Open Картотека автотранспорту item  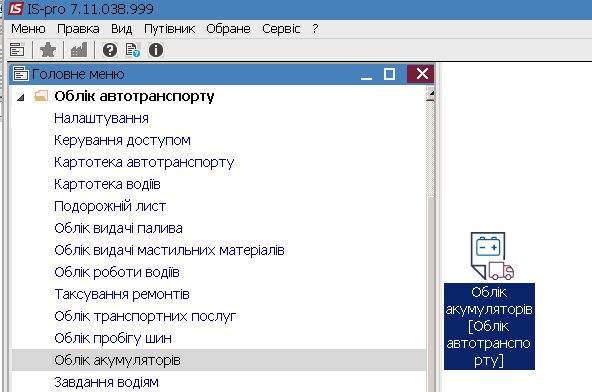[x=144, y=162]
